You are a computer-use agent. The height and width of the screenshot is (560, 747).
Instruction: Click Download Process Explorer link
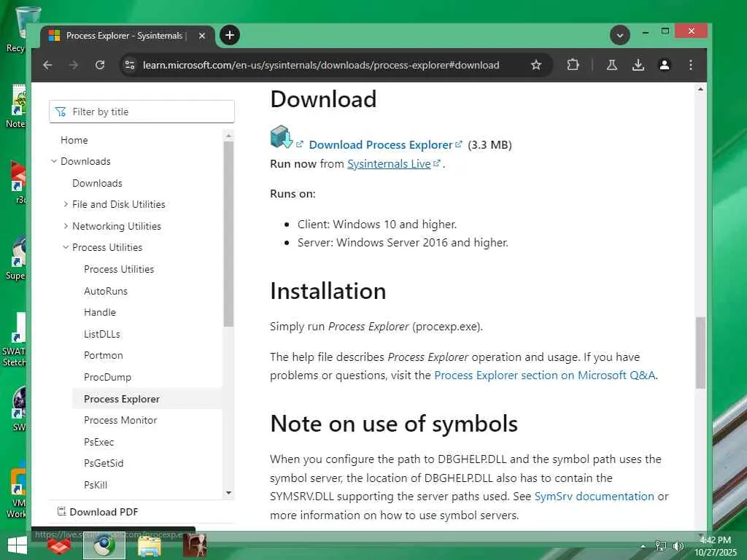381,145
